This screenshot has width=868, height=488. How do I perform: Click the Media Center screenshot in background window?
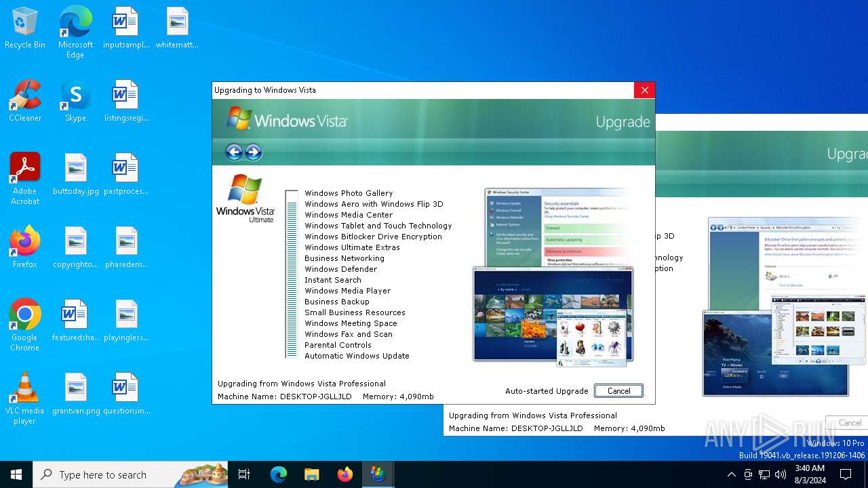(x=775, y=353)
